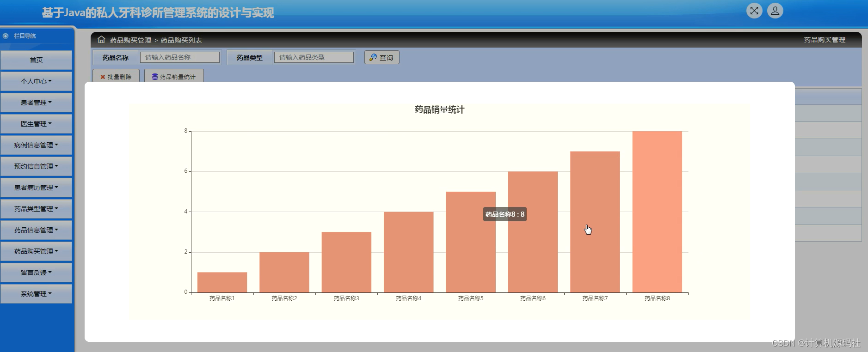Click the home icon in breadcrumb
This screenshot has height=352, width=868.
[101, 40]
